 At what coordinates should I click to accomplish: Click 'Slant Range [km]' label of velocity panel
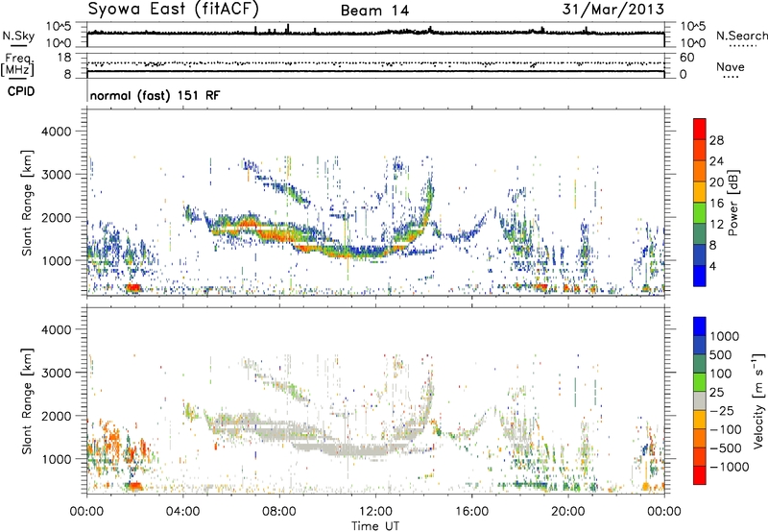[x=27, y=401]
